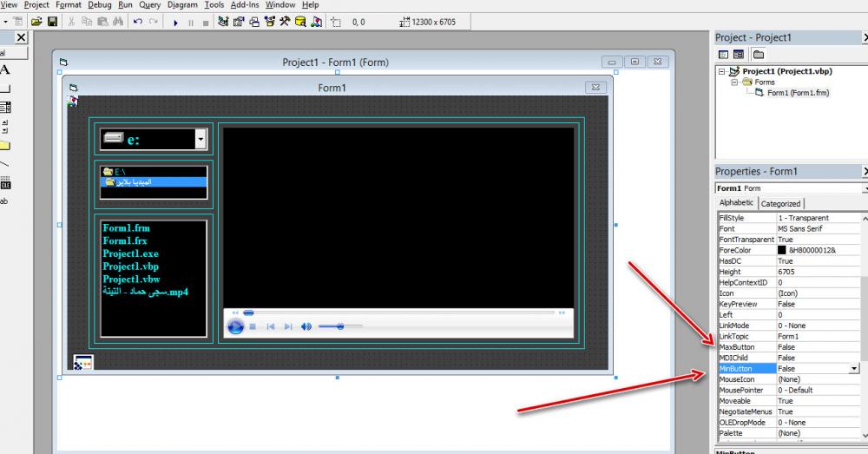
Task: Close the Toolbox panel with its X
Action: tap(21, 37)
